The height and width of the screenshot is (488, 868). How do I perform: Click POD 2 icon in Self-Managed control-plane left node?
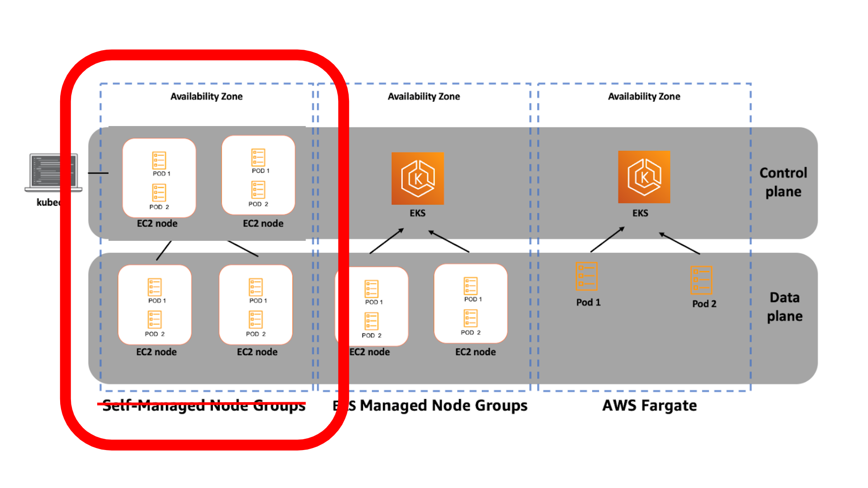(x=159, y=193)
